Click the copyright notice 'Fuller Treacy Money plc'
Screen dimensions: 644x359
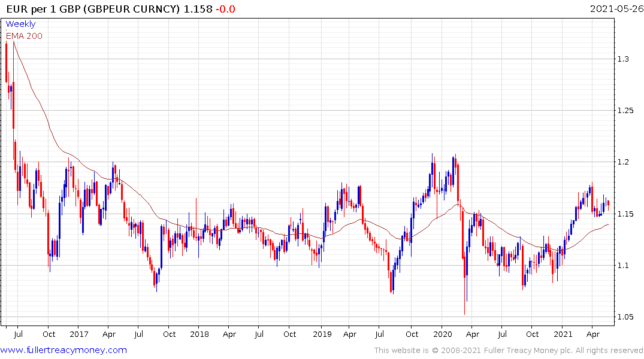pyautogui.click(x=528, y=351)
